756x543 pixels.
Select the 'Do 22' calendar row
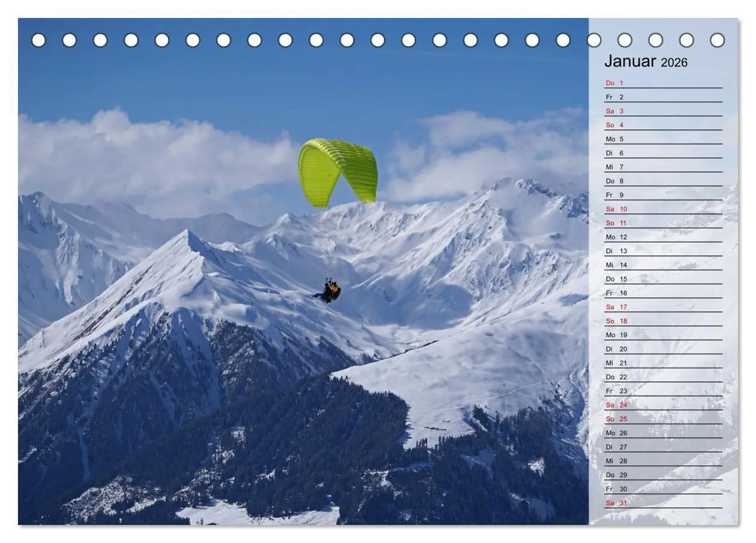(663, 377)
